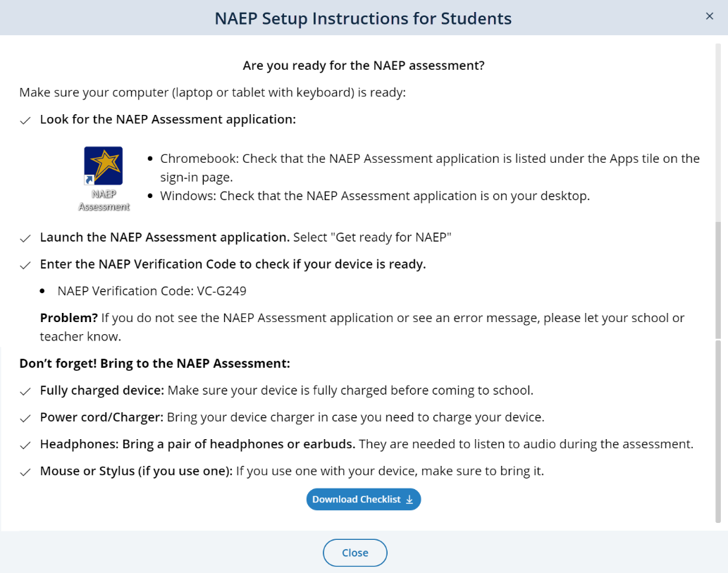Image resolution: width=728 pixels, height=573 pixels.
Task: Click the checkmark next to "Fully charged device"
Action: (25, 391)
